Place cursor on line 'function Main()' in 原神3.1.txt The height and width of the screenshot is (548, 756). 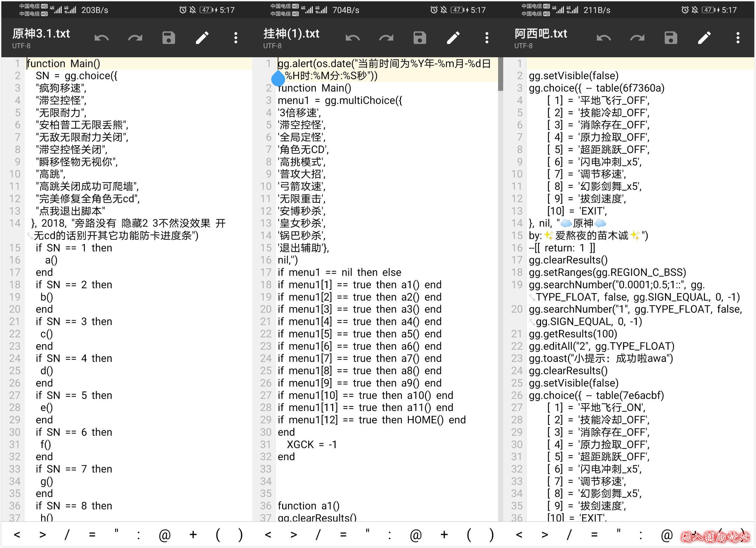[x=63, y=63]
